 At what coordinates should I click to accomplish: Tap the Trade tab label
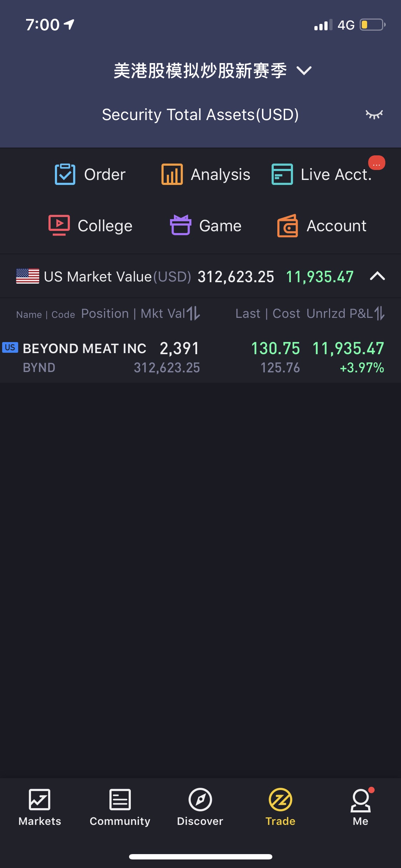coord(281,821)
